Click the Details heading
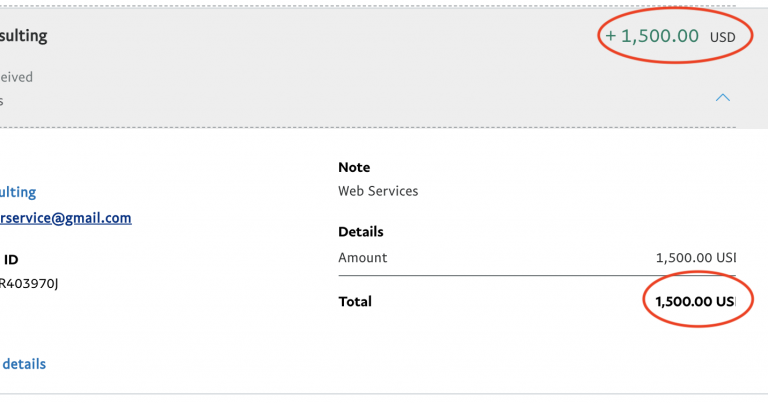Screen dimensions: 768x403 [361, 232]
